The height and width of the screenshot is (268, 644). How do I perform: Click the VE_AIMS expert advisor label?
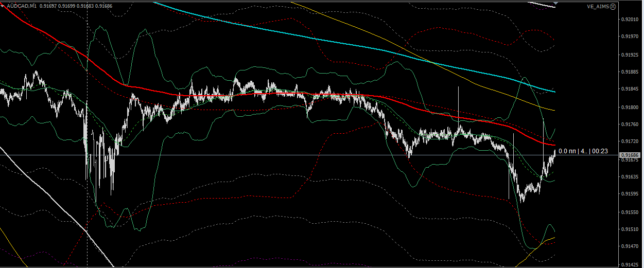point(598,6)
